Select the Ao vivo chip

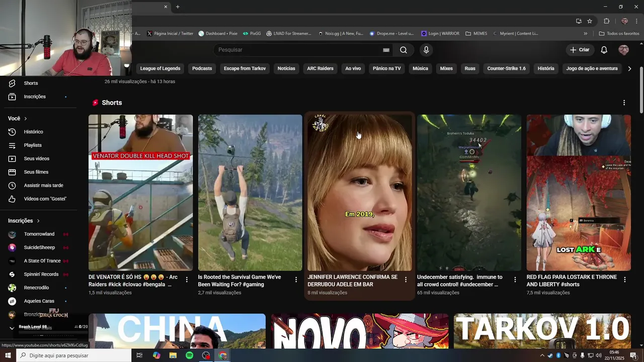point(353,68)
